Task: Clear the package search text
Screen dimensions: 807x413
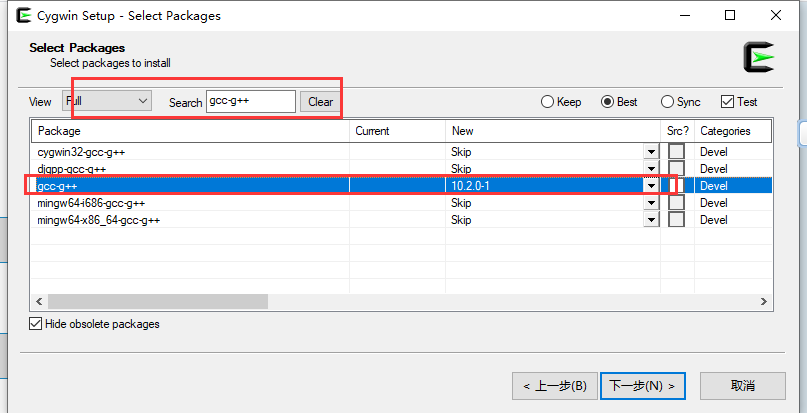Action: 320,102
